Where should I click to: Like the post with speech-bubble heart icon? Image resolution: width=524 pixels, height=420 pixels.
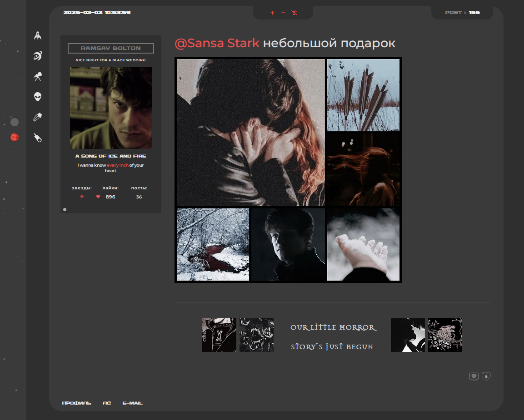click(x=474, y=376)
